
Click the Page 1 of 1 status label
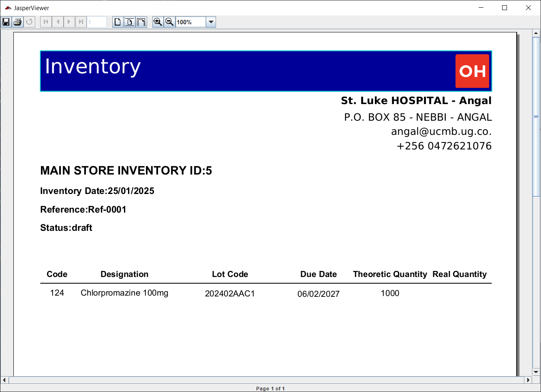click(270, 388)
